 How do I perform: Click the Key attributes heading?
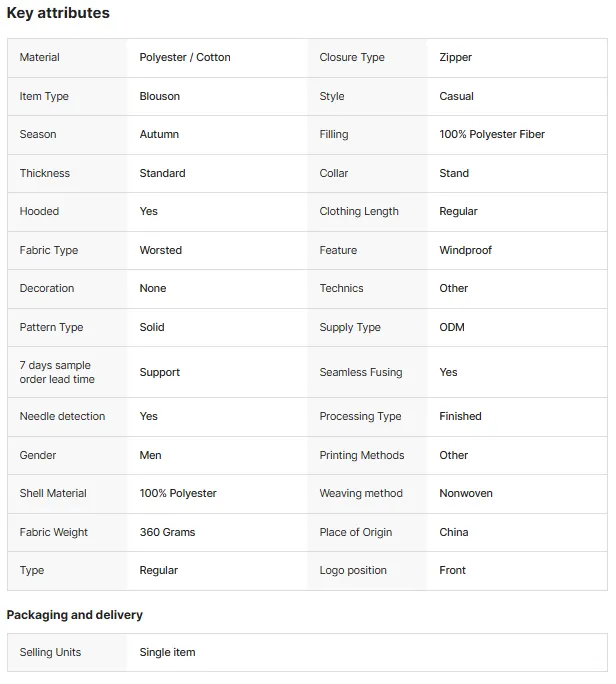58,13
